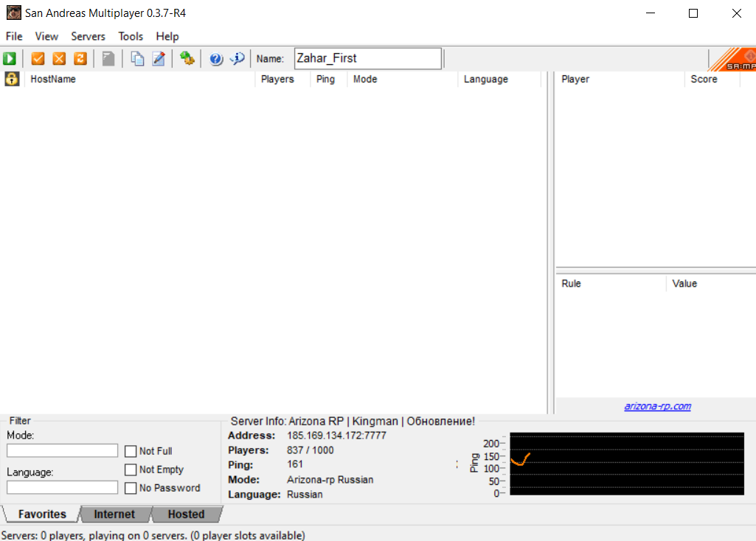756x541 pixels.
Task: Click the address 185.169.134.172:7777
Action: point(336,436)
